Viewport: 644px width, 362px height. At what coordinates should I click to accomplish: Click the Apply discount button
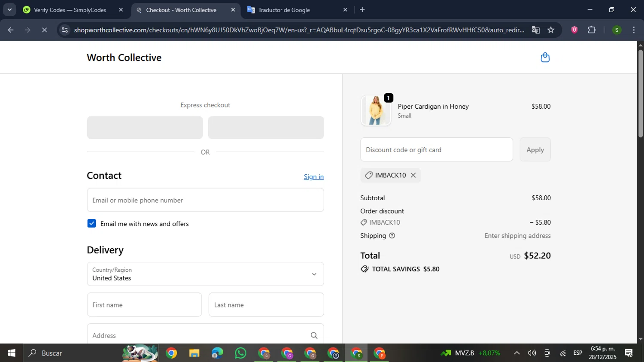[535, 149]
